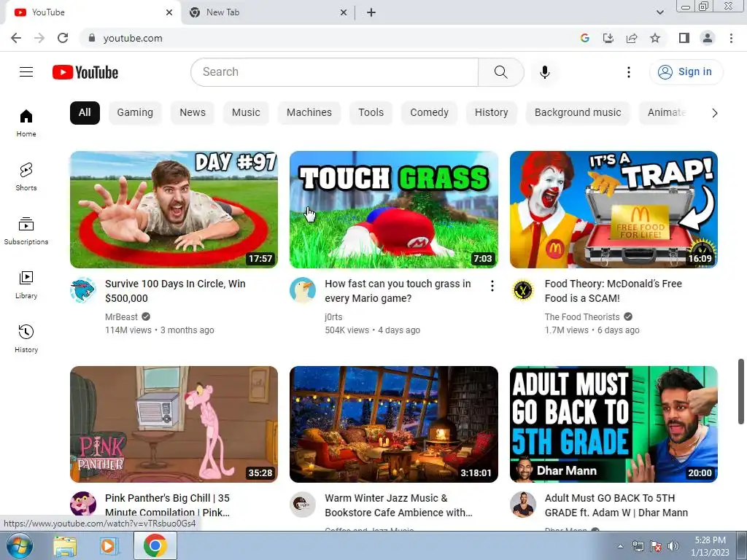Open Chrome three-dot menu
747x560 pixels.
pyautogui.click(x=731, y=38)
